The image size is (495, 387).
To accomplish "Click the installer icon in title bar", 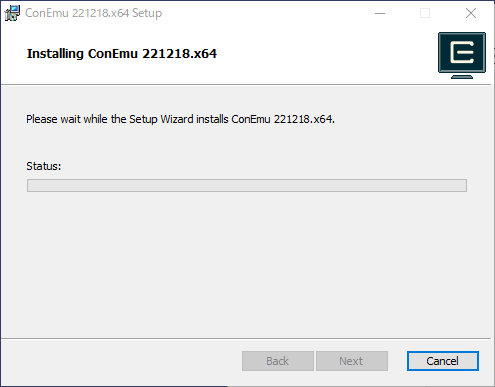I will tap(12, 13).
